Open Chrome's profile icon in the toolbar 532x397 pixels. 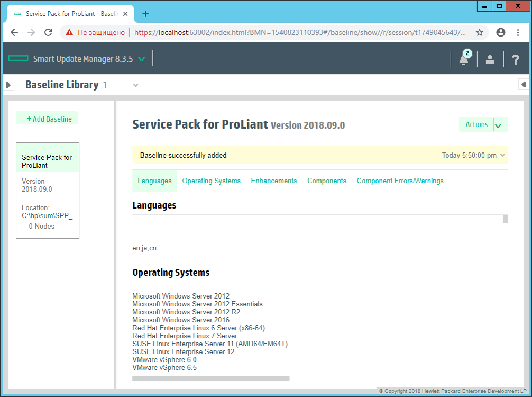(500, 32)
